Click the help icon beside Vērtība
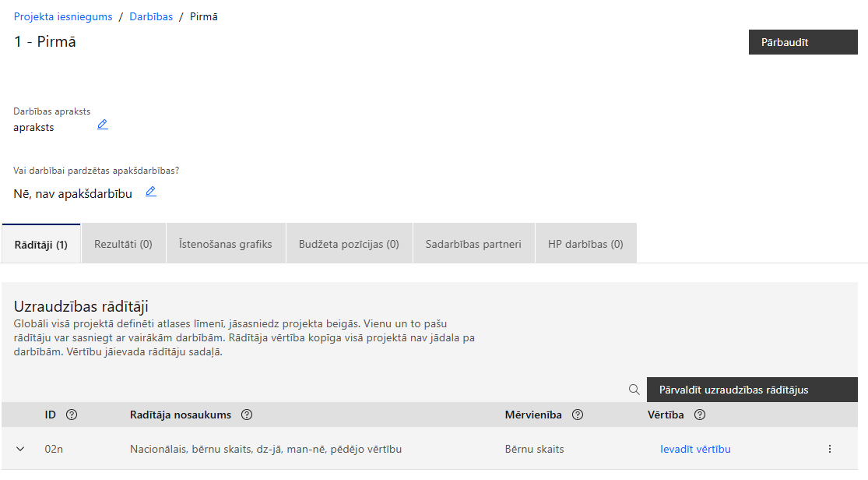 pos(700,415)
